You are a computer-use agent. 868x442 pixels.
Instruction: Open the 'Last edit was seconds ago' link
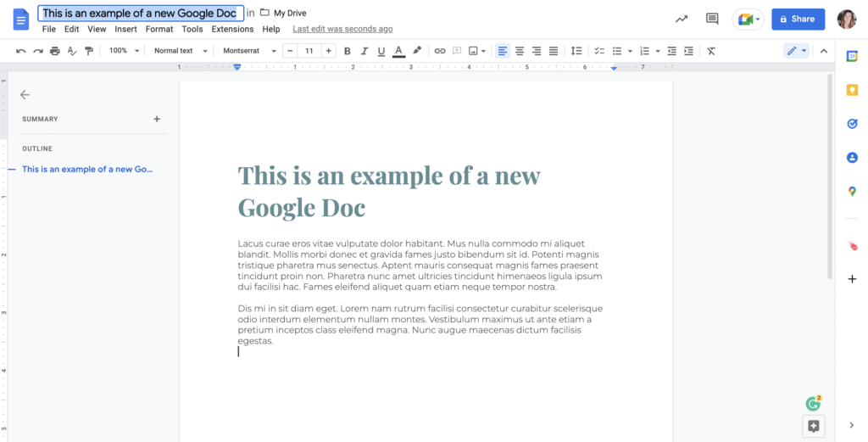click(x=342, y=29)
